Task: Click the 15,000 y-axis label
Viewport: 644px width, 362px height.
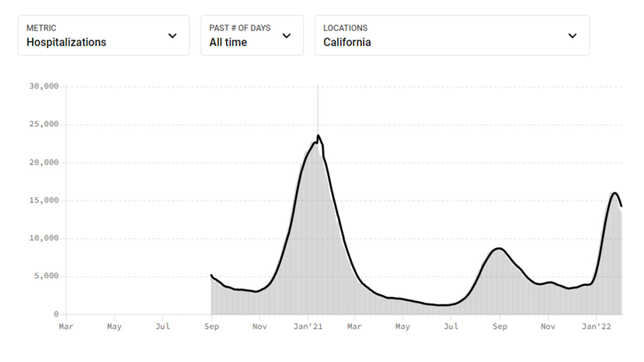Action: [44, 201]
